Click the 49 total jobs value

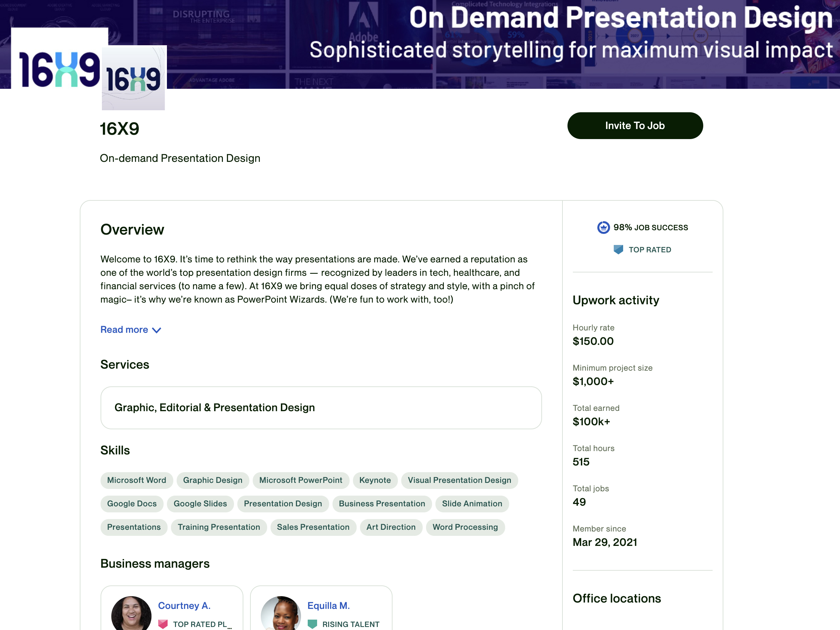[579, 502]
